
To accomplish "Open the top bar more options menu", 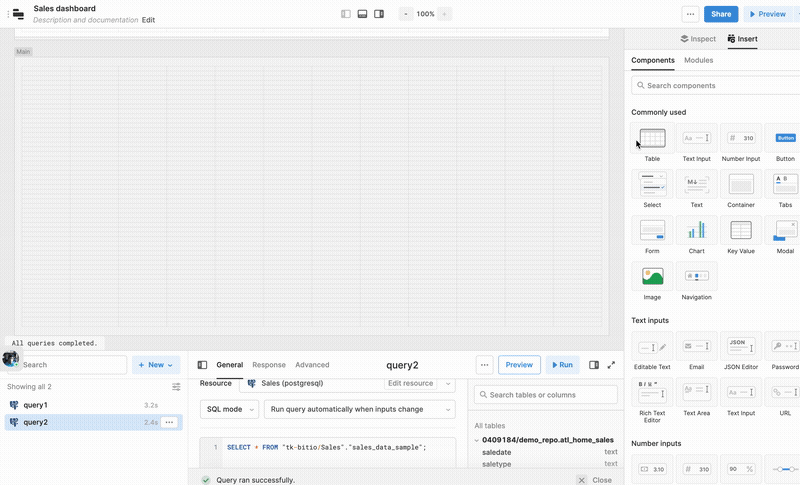I will point(690,14).
